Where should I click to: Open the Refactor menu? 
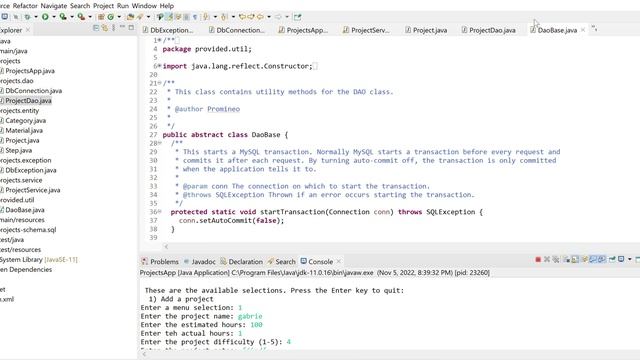[x=25, y=6]
